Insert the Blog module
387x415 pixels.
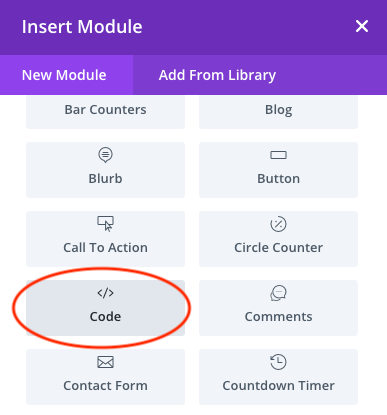click(x=278, y=112)
